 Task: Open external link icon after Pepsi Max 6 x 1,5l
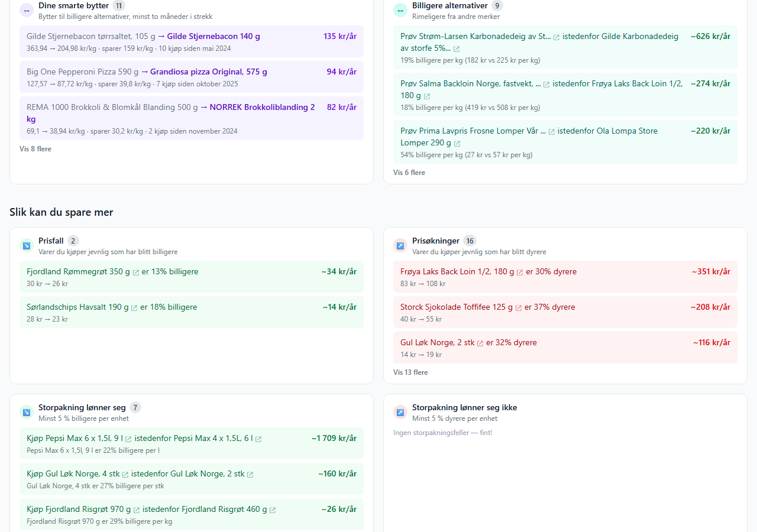pyautogui.click(x=128, y=439)
